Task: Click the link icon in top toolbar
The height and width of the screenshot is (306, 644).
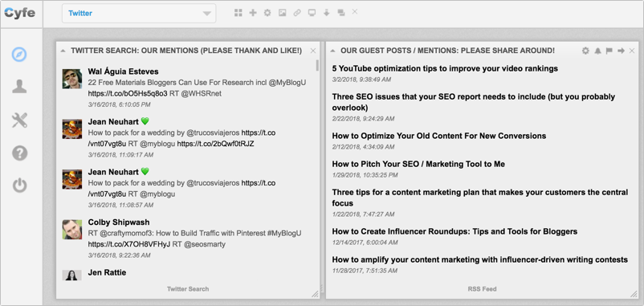Action: [297, 13]
